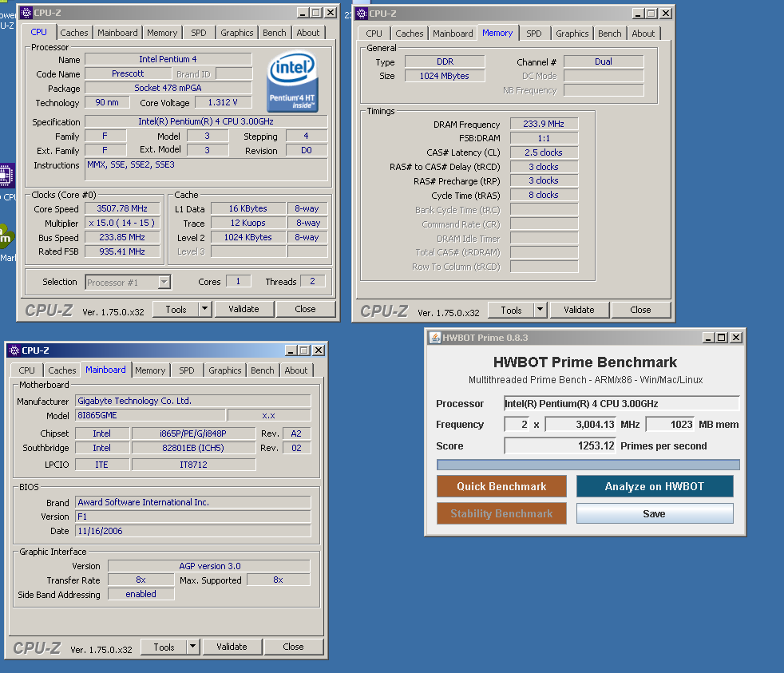Click the Java icon in the HWBOT Prime title bar
The height and width of the screenshot is (673, 784).
click(435, 338)
